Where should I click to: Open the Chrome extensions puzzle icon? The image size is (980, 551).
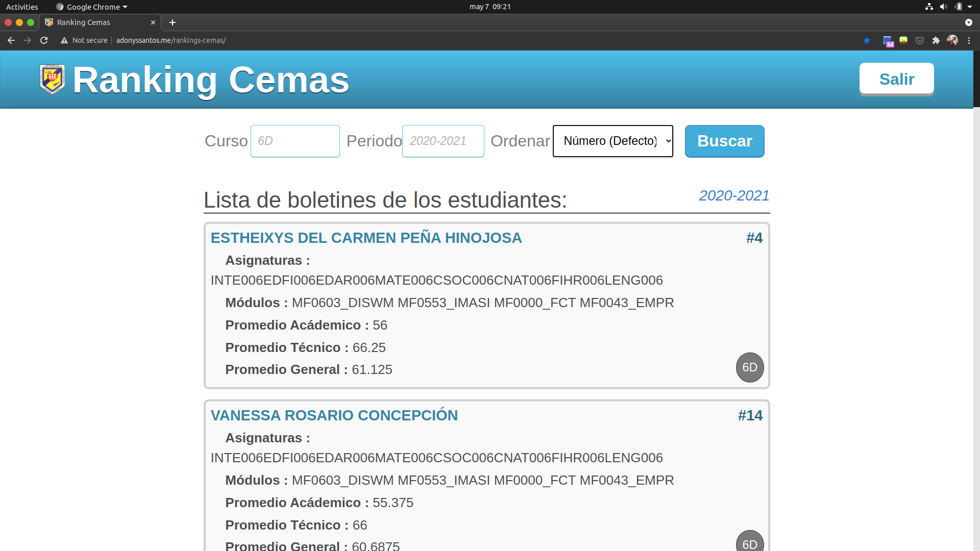pos(936,40)
